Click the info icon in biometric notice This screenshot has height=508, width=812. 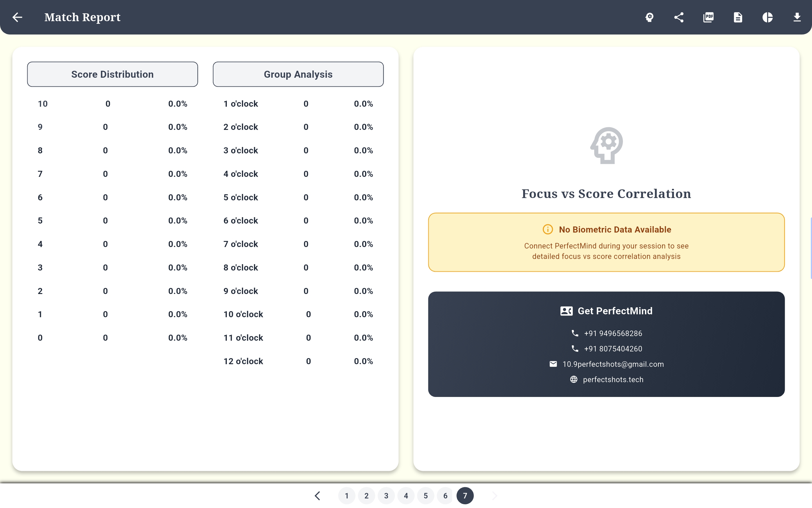tap(548, 229)
